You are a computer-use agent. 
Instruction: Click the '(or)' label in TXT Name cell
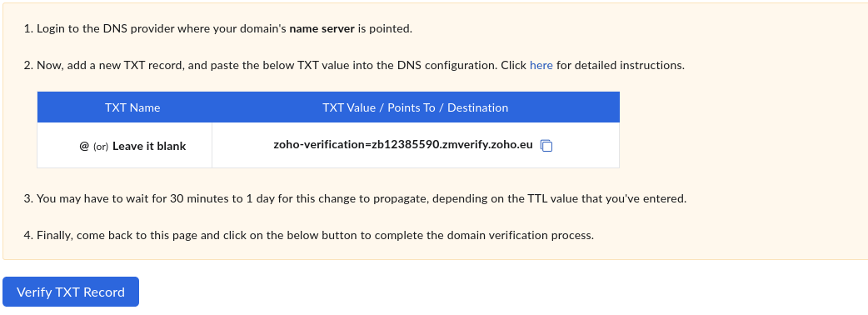[x=101, y=147]
